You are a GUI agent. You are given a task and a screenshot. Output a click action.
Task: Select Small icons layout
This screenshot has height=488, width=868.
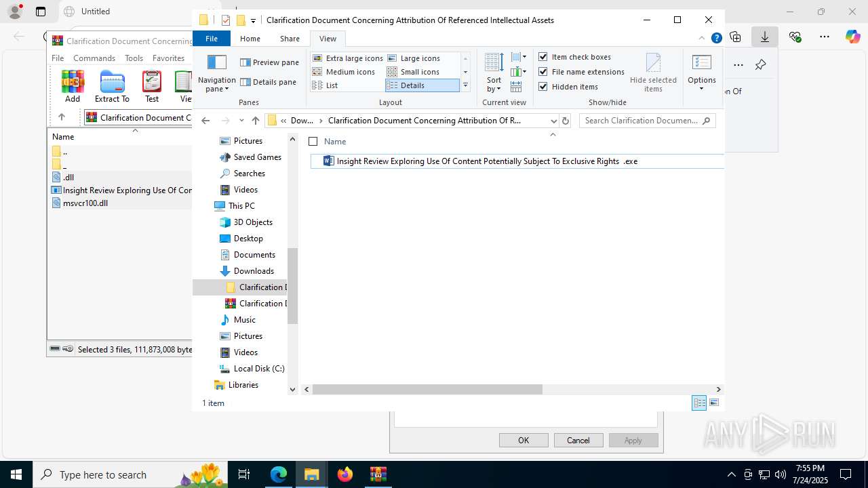point(414,72)
